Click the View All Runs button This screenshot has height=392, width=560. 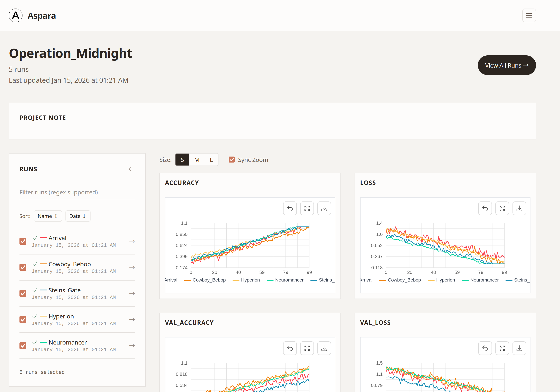[x=507, y=65]
